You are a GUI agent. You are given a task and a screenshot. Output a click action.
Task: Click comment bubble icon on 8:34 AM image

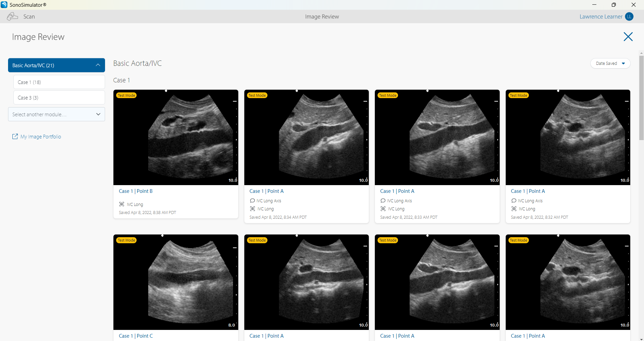[x=252, y=201]
